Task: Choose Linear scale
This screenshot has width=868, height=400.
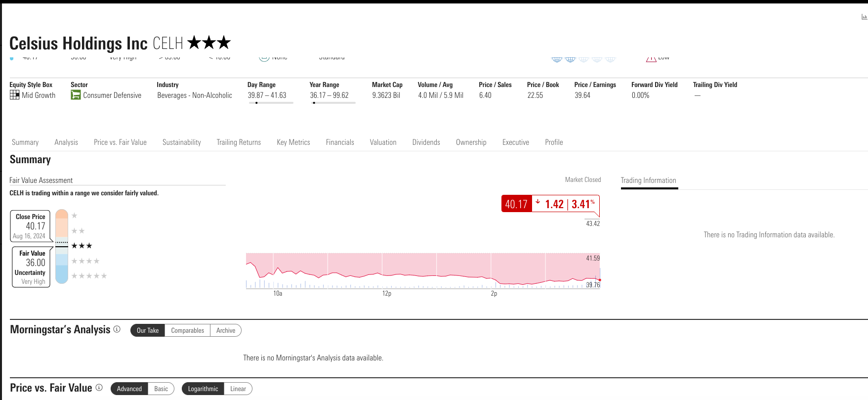Action: (238, 389)
